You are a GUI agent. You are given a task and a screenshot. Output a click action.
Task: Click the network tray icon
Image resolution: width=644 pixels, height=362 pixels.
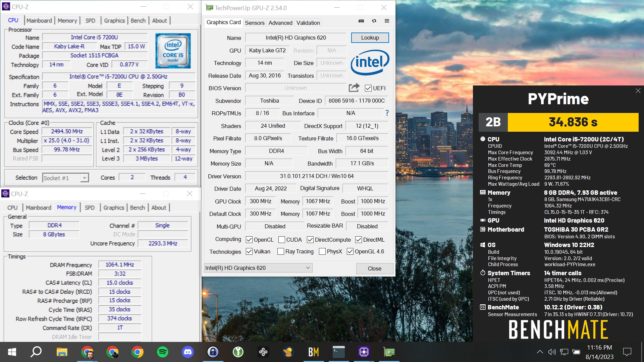(x=564, y=352)
